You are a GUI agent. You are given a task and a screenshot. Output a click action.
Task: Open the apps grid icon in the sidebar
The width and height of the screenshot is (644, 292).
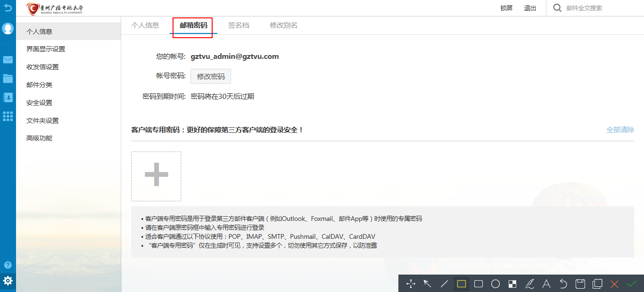tap(8, 116)
